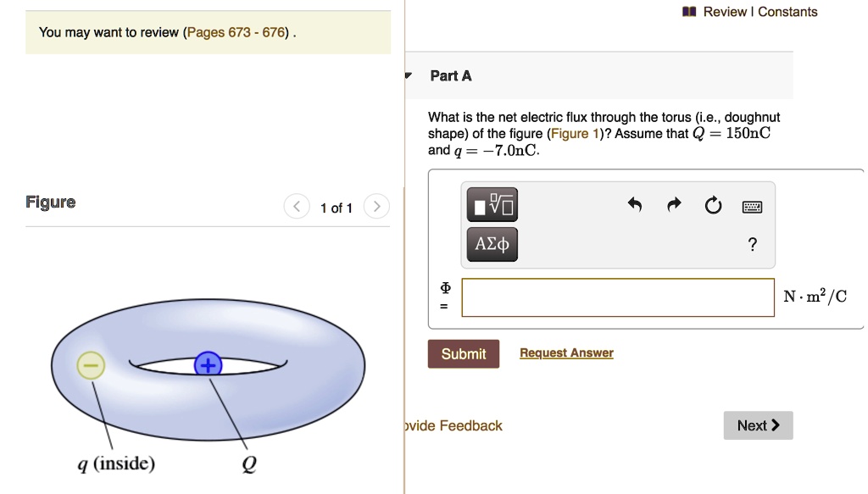Click the Review book icon
Viewport: 868px width, 494px height.
pyautogui.click(x=689, y=12)
